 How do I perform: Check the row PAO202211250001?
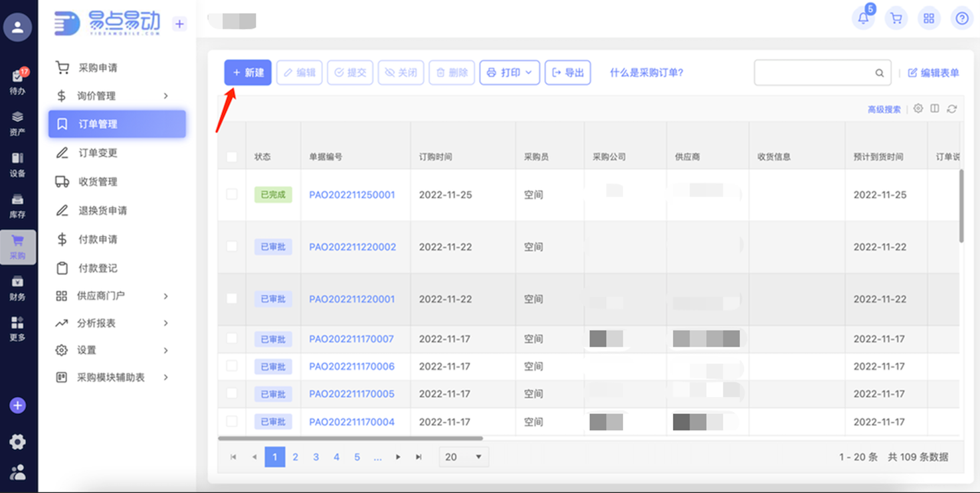[232, 194]
